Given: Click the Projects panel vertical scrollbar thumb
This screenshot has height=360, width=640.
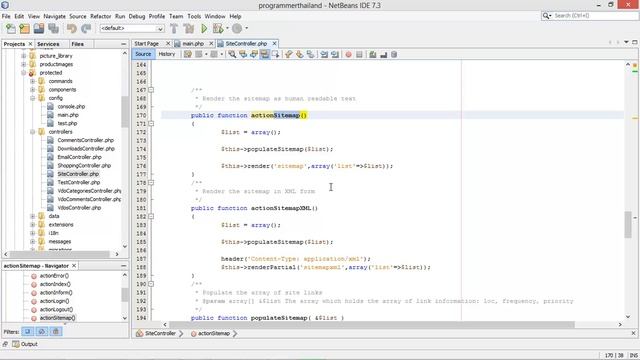Looking at the screenshot, I should point(125,112).
